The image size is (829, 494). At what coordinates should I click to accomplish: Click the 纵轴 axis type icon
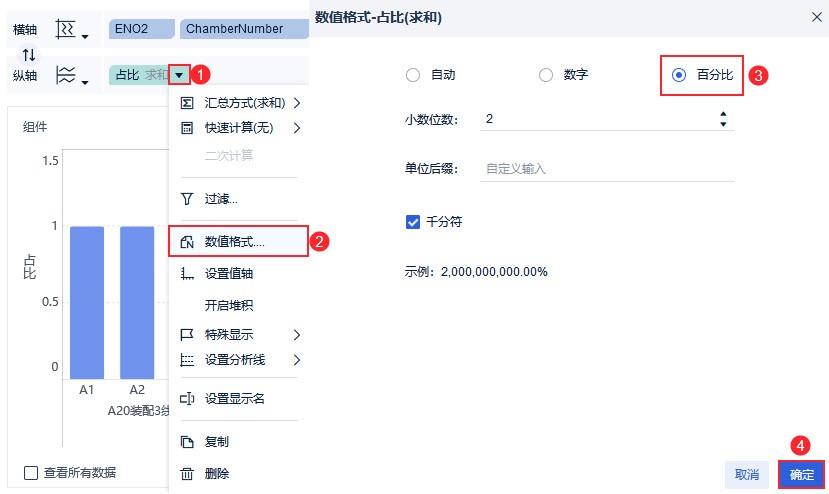coord(67,74)
